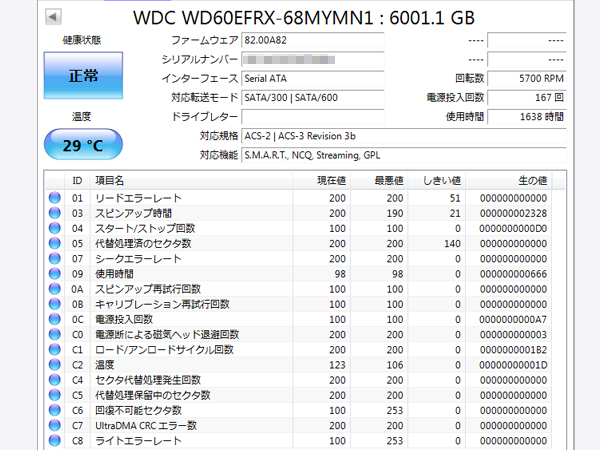Click status orb of row C0 磁気ヘッド退避回数

pyautogui.click(x=55, y=334)
